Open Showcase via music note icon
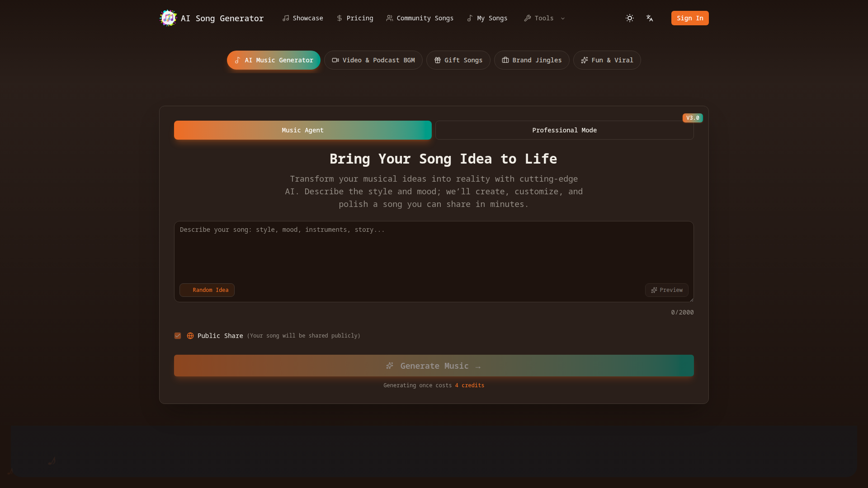 (x=286, y=18)
